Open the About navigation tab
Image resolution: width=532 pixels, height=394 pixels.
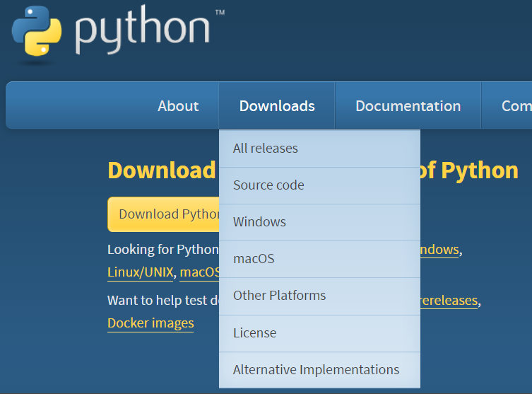point(178,106)
